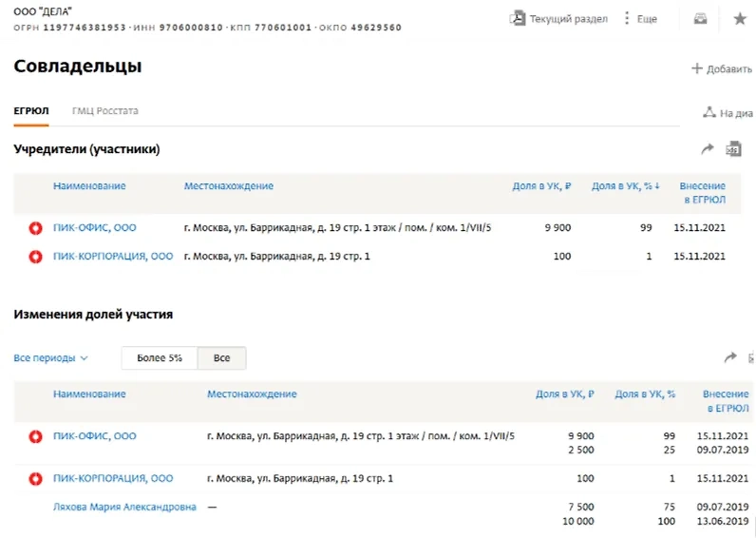Open the diagram view icon
Viewport: 756px width, 538px height.
click(x=727, y=112)
